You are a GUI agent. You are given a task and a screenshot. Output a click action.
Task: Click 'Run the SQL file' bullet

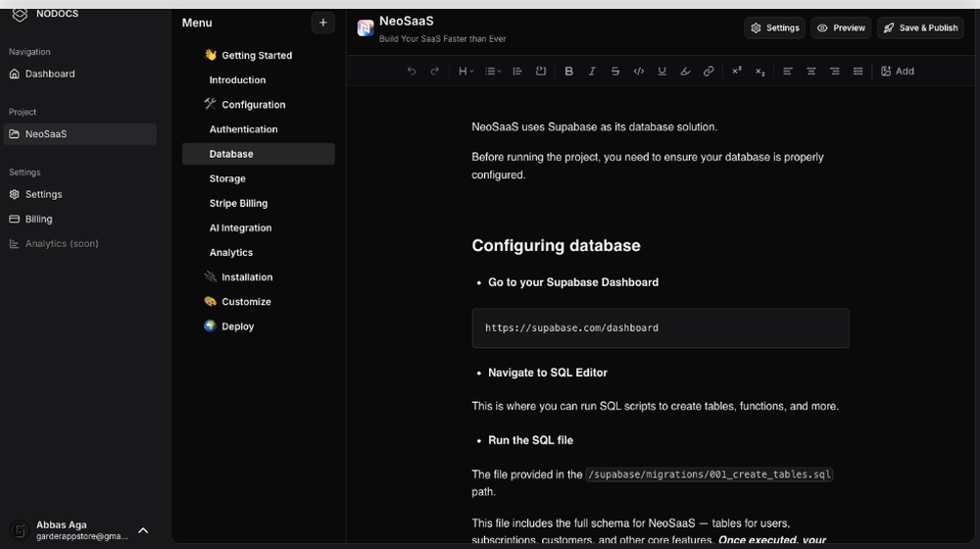pyautogui.click(x=530, y=441)
